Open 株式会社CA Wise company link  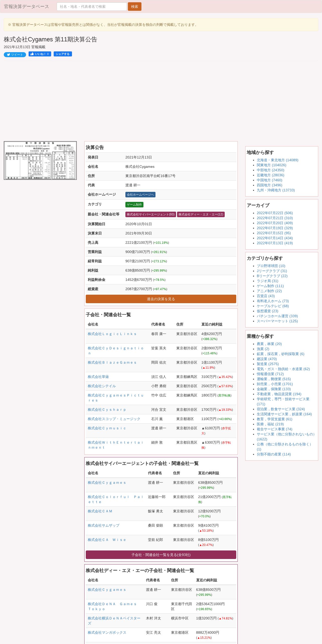pyautogui.click(x=107, y=540)
